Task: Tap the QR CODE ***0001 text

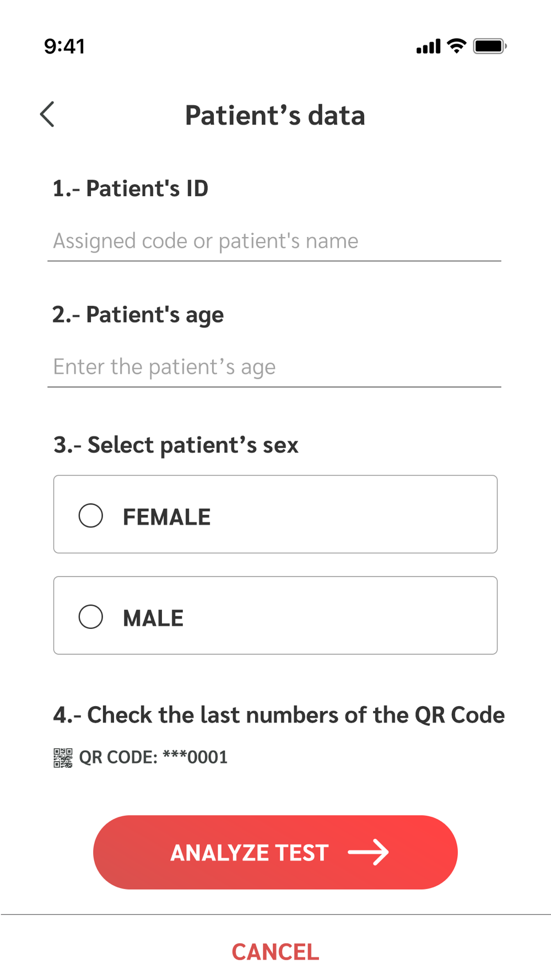Action: tap(153, 757)
